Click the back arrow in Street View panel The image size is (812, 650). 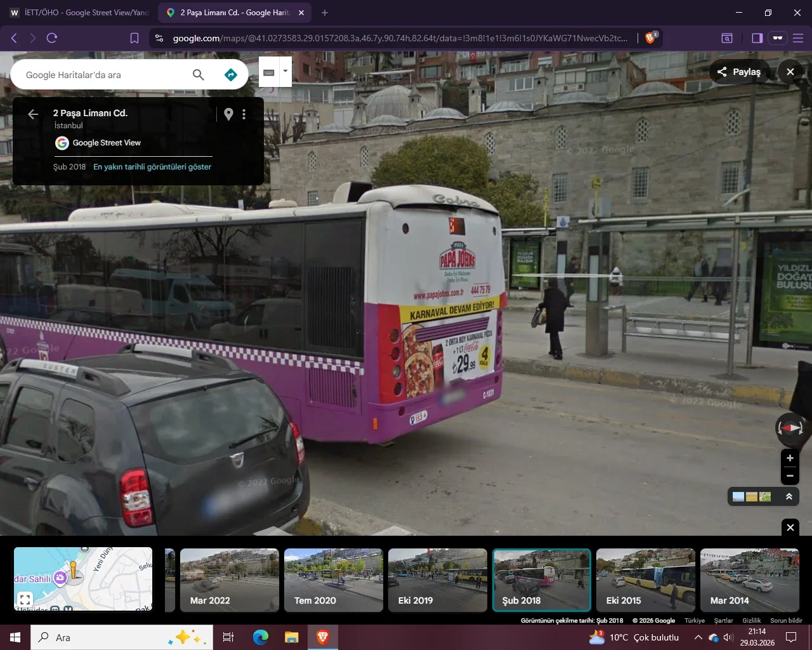pos(33,114)
